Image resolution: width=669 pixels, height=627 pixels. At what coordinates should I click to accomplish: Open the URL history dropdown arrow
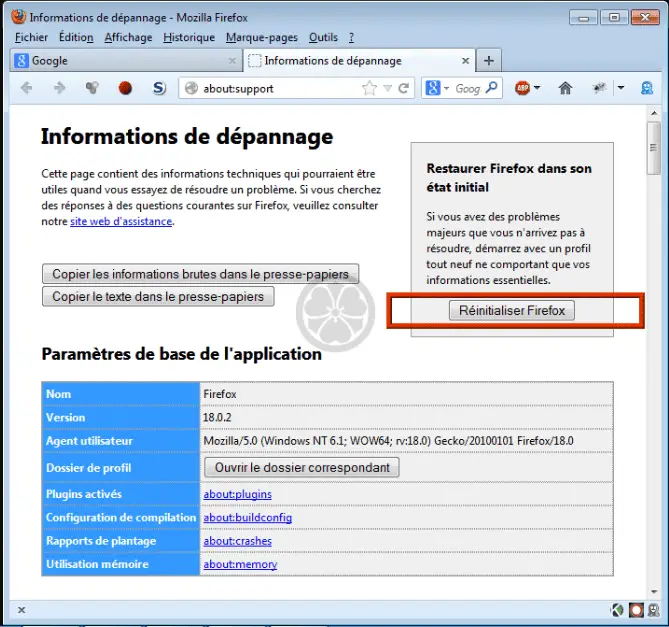click(x=387, y=88)
